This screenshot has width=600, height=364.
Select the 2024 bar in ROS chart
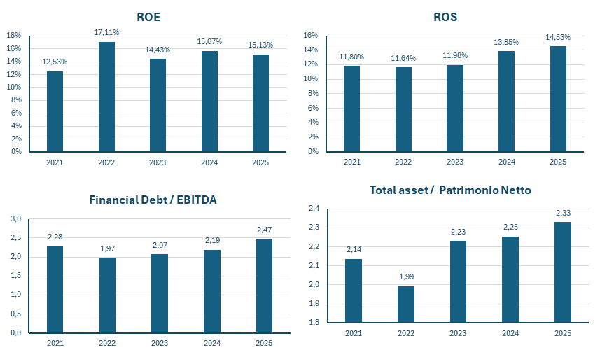click(507, 101)
